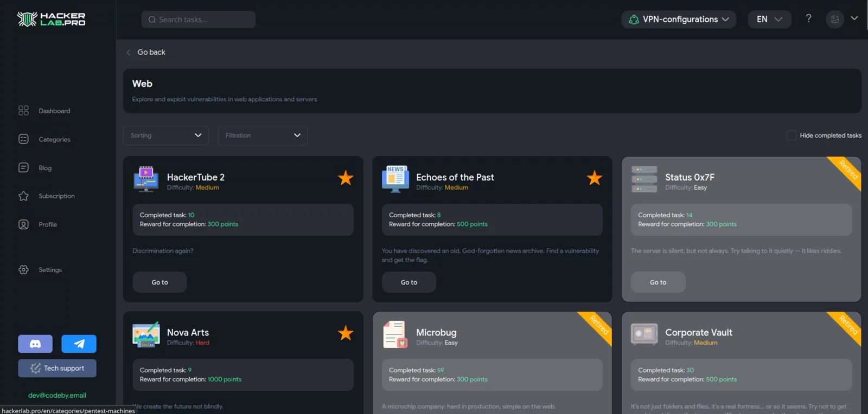Click the star icon on Nova Arts

[346, 333]
